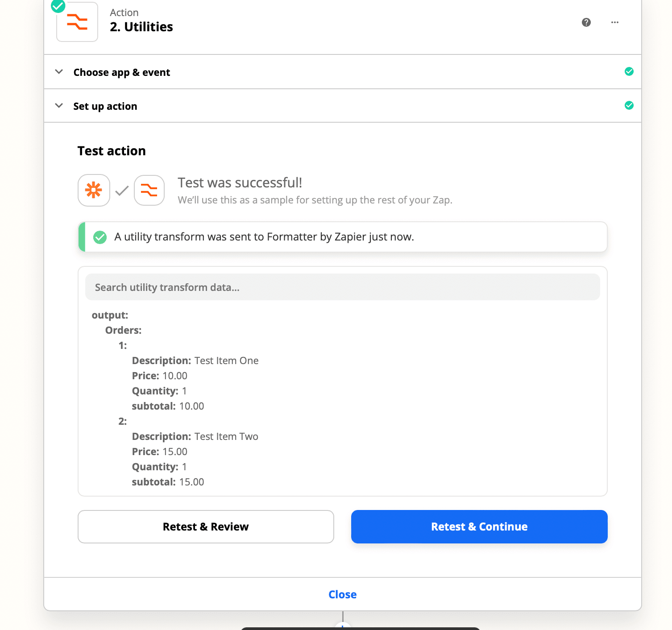Viewport: 672px width, 630px height.
Task: Click the Retest & Review button
Action: pyautogui.click(x=206, y=526)
